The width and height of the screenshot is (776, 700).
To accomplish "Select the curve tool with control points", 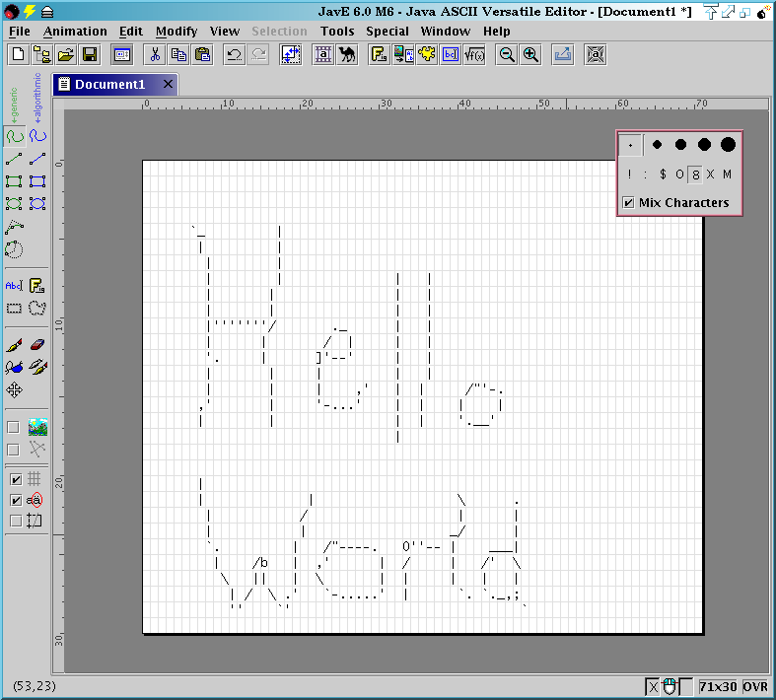I will click(x=14, y=227).
